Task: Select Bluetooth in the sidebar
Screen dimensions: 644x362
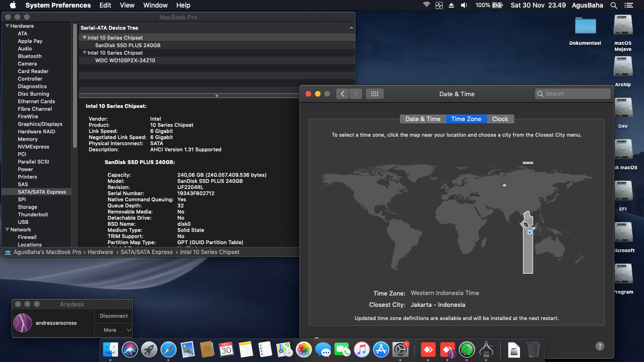Action: pyautogui.click(x=30, y=56)
